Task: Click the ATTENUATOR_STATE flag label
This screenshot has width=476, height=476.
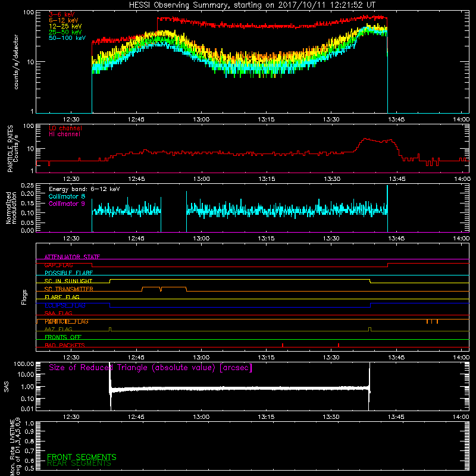Action: [72, 257]
